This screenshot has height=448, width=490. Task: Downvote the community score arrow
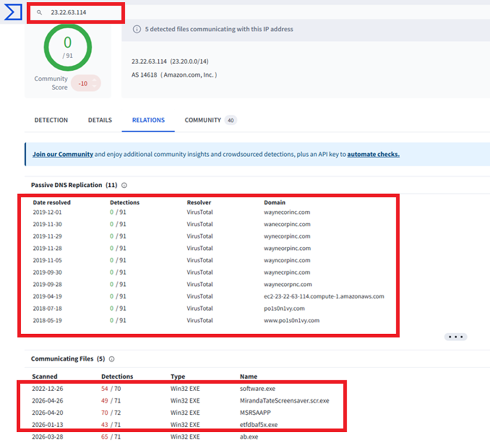pyautogui.click(x=95, y=86)
